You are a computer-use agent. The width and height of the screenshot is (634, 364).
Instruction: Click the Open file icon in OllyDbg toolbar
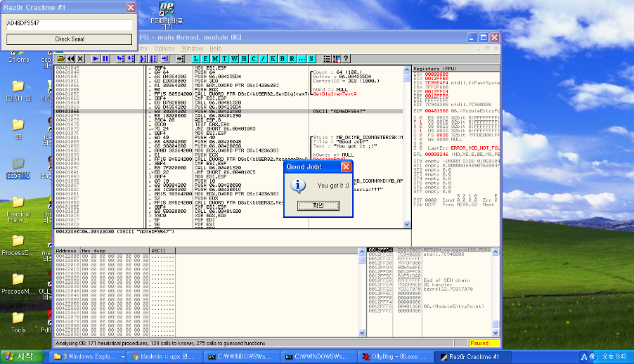pyautogui.click(x=60, y=59)
